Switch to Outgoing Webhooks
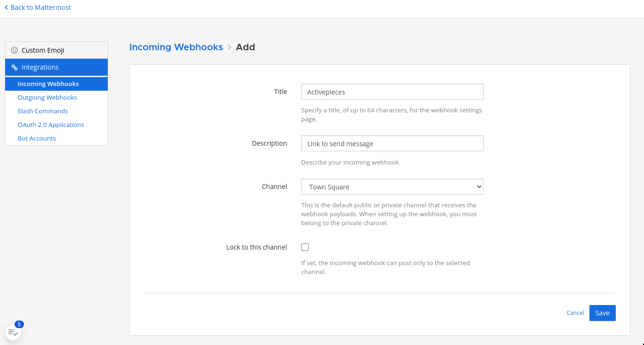The height and width of the screenshot is (345, 644). [x=47, y=97]
